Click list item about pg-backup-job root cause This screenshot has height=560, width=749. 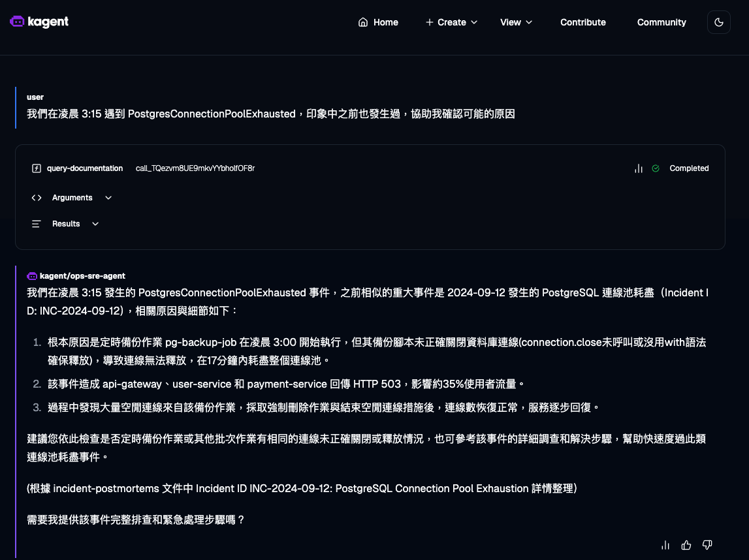click(x=377, y=351)
